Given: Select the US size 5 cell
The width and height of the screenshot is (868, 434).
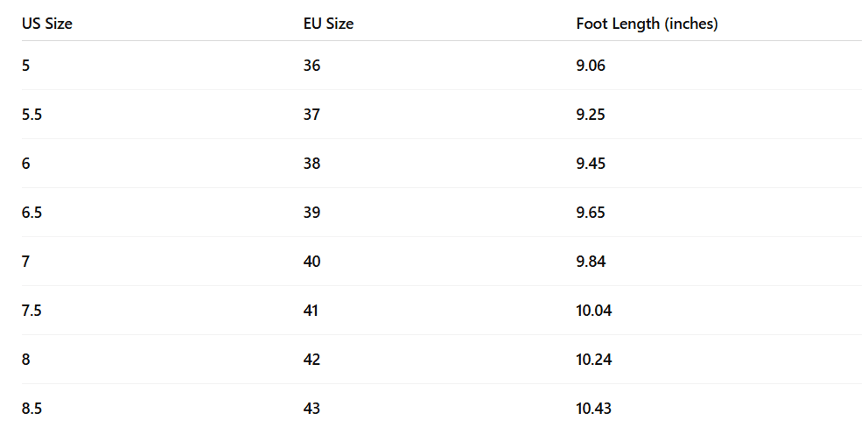Looking at the screenshot, I should click(26, 65).
